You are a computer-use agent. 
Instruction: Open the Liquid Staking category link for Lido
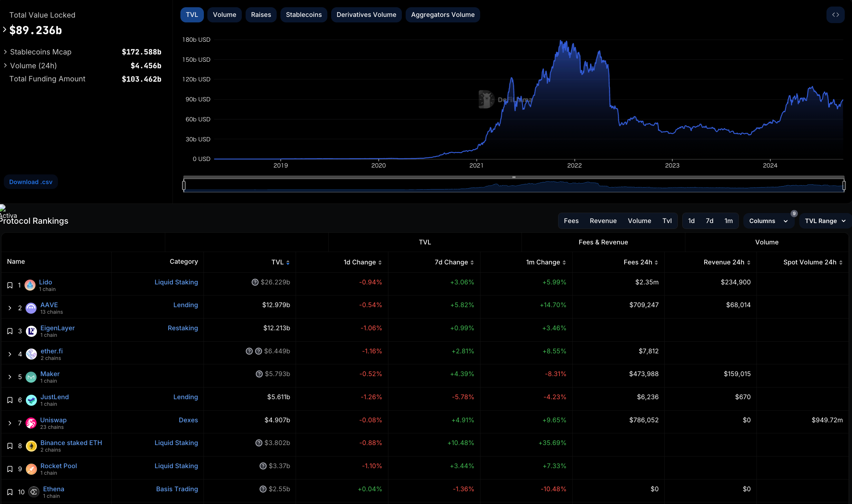click(176, 282)
